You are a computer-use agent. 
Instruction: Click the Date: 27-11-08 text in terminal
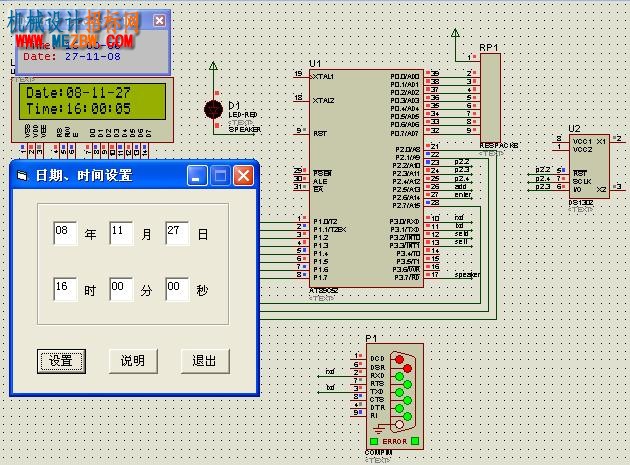pos(72,56)
